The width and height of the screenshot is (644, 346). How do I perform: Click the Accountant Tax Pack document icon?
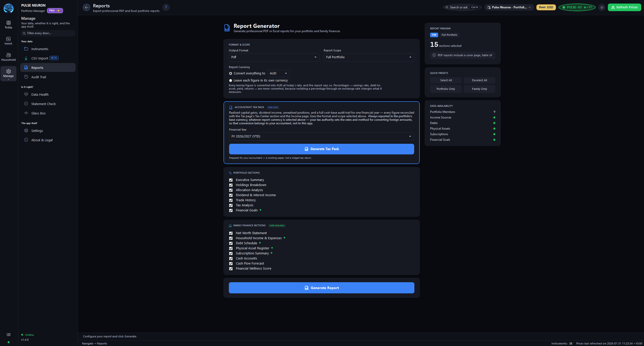pos(231,107)
